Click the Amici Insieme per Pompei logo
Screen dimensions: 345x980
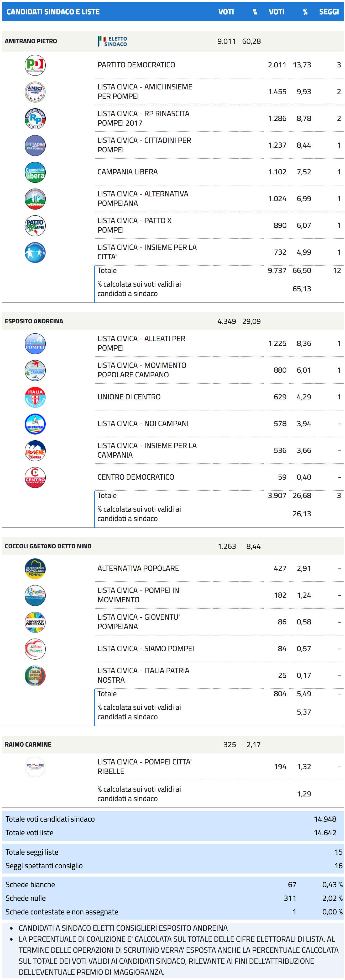tap(35, 92)
